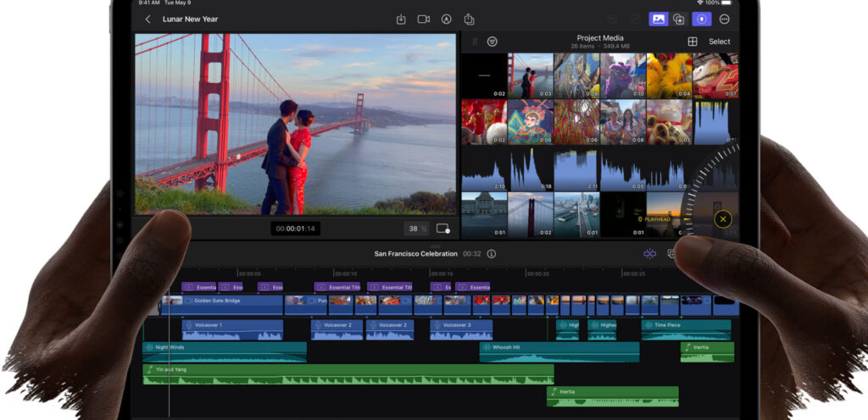Tap the 38% viewer zoom field
868x420 pixels.
point(417,229)
